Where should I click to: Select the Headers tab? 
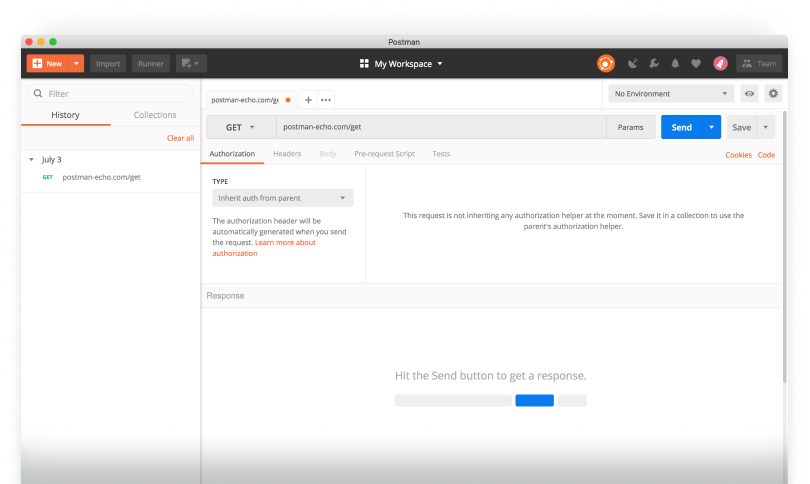click(x=287, y=154)
